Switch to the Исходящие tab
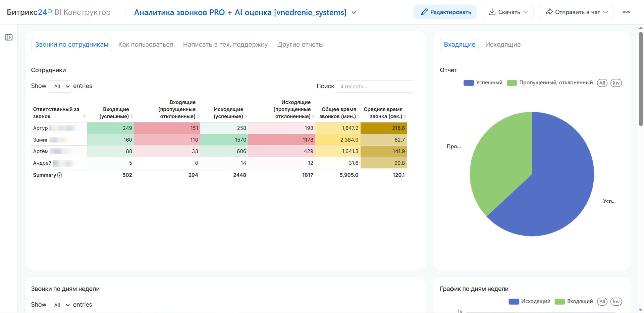This screenshot has width=644, height=313. pos(503,45)
